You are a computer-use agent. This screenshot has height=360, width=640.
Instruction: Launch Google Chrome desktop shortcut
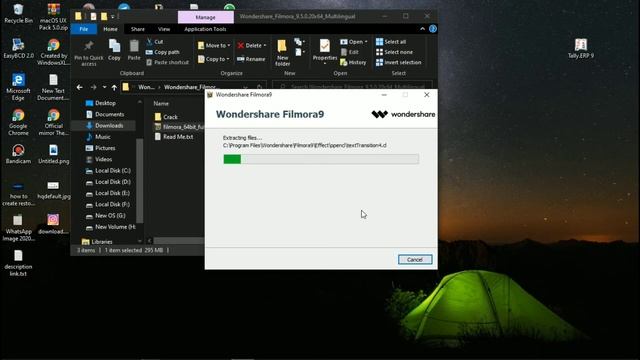(18, 122)
